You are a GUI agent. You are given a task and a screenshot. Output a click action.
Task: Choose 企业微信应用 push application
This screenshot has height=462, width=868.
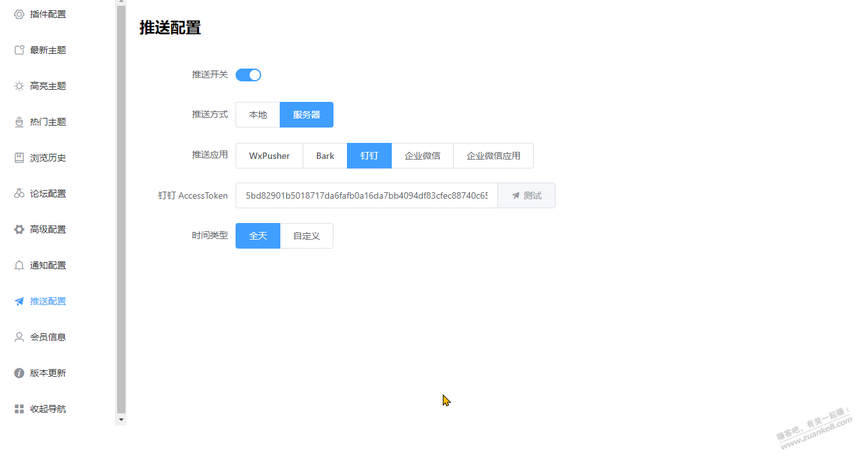click(x=494, y=156)
